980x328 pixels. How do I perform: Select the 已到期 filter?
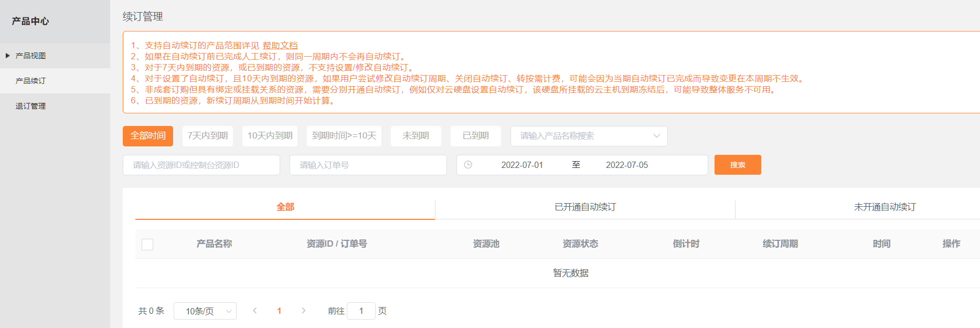point(475,136)
